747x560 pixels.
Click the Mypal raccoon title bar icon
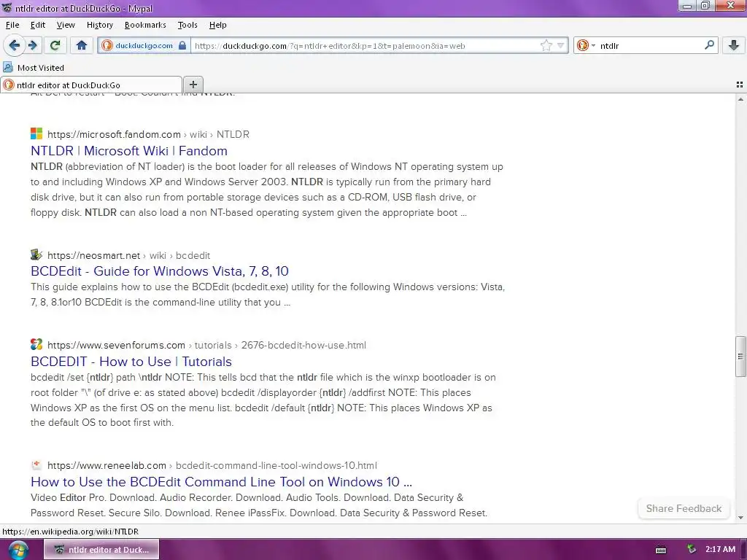click(x=7, y=7)
